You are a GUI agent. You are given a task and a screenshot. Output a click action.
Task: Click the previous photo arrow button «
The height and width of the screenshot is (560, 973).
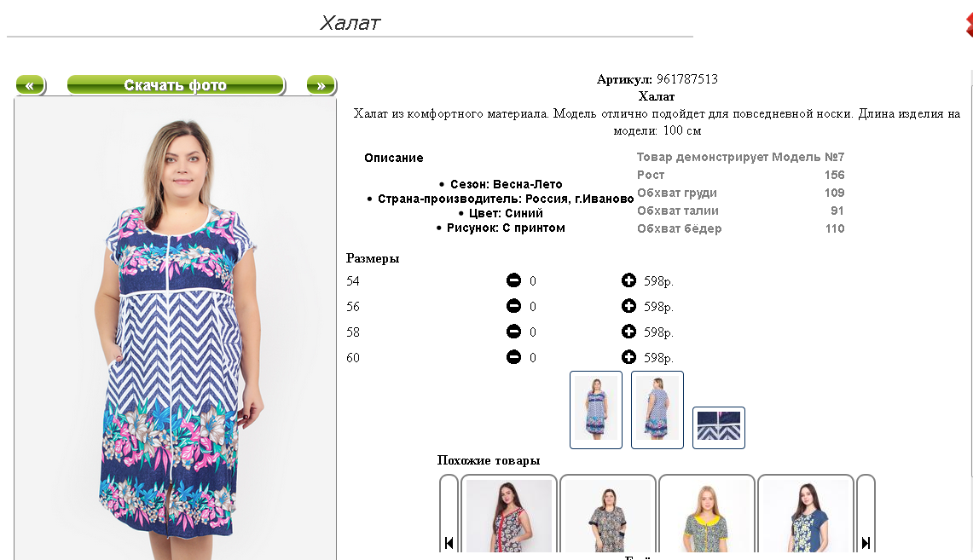tap(30, 85)
